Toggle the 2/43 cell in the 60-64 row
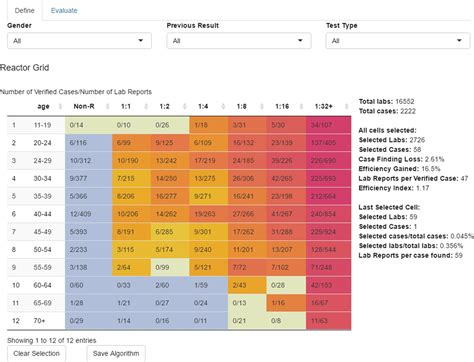 tap(247, 285)
